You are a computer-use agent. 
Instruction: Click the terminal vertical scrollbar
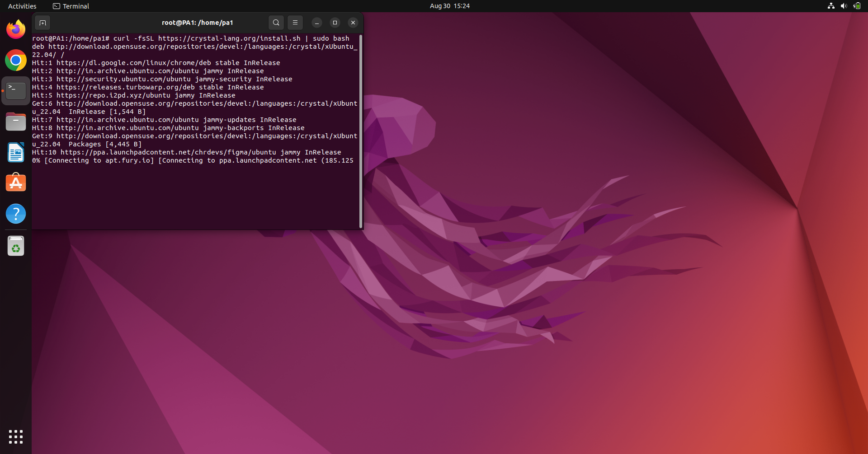[x=360, y=131]
